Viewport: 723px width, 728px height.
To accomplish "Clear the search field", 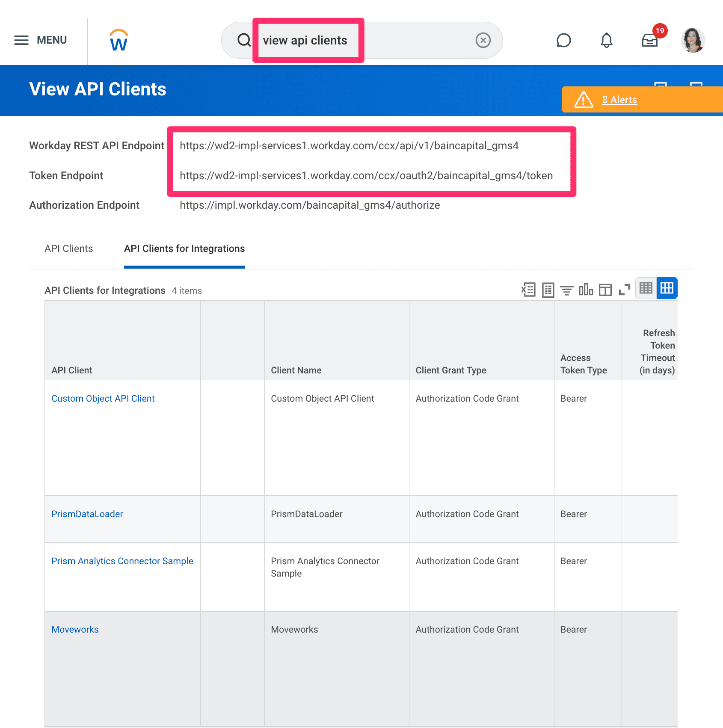I will click(483, 40).
